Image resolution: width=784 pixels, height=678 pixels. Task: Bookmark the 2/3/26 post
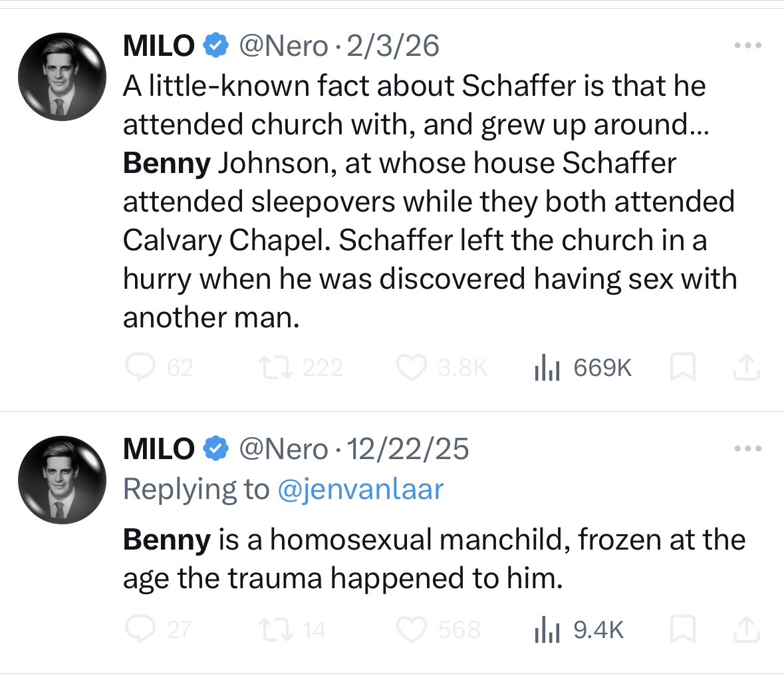(683, 367)
